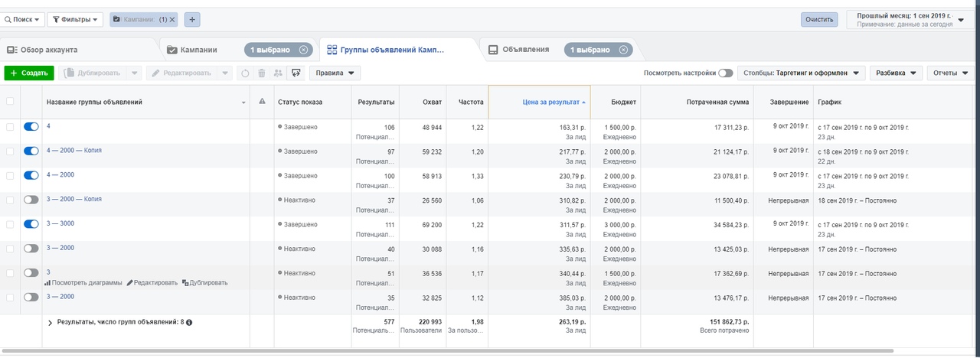Click the plus button to add filter

tap(191, 19)
